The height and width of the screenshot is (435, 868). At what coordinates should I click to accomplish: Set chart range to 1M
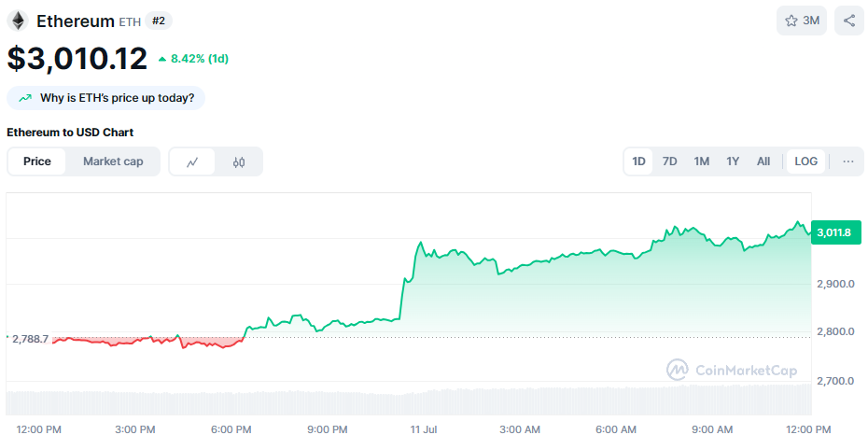[x=701, y=161]
